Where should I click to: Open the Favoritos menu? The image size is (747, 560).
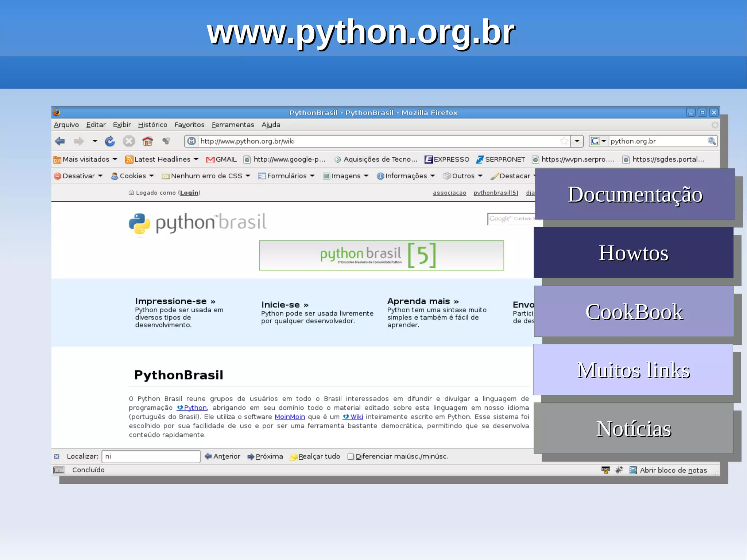pyautogui.click(x=189, y=125)
